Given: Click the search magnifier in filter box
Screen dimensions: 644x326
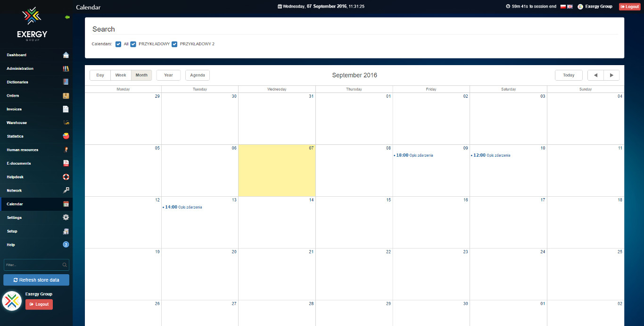Looking at the screenshot, I should pos(65,265).
